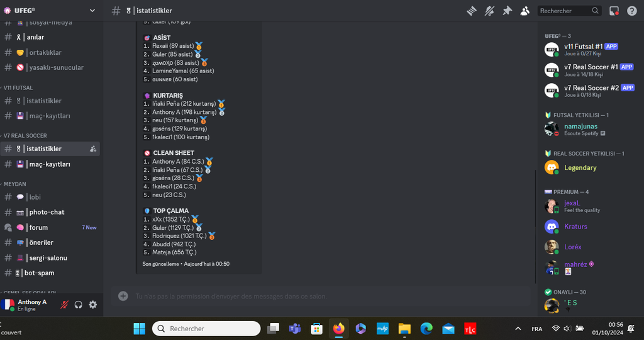Image resolution: width=644 pixels, height=340 pixels.
Task: Open mahréz member profile
Action: pos(590,268)
